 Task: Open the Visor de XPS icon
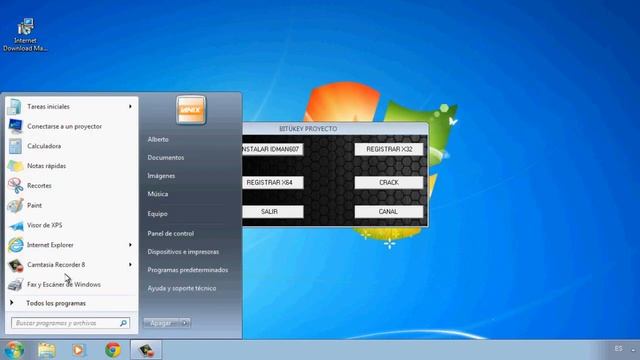tap(16, 225)
